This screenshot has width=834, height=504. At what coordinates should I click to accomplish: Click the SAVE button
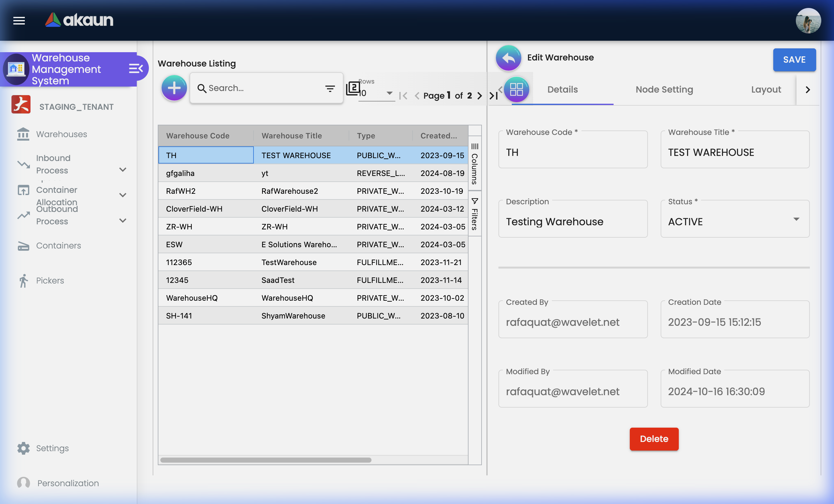(x=794, y=59)
